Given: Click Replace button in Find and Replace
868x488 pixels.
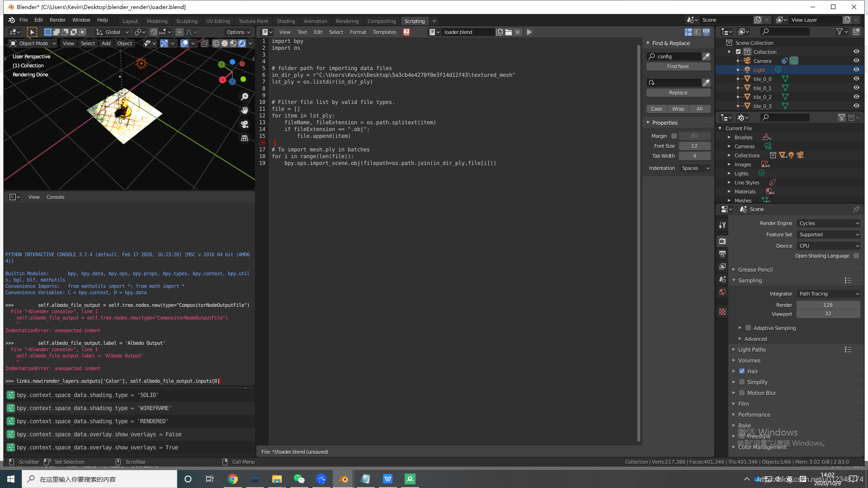Looking at the screenshot, I should [678, 92].
